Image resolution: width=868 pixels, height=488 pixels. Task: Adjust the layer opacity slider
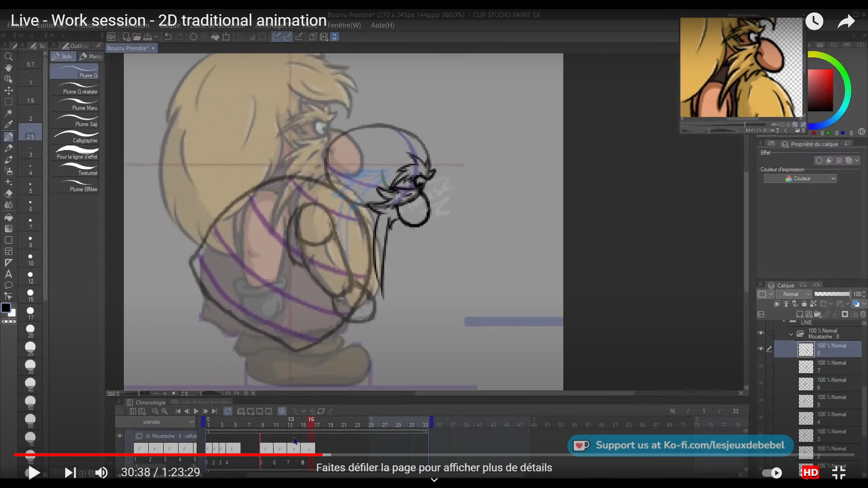[832, 294]
